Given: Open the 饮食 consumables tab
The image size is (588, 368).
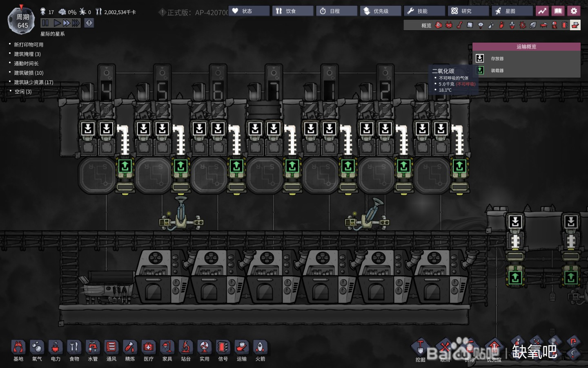Looking at the screenshot, I should 293,11.
